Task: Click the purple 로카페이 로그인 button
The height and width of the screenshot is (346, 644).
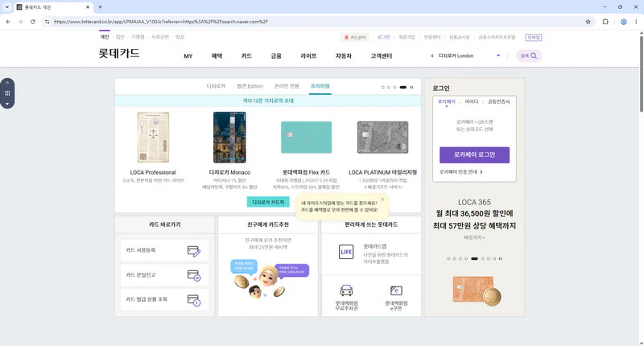Action: 474,154
